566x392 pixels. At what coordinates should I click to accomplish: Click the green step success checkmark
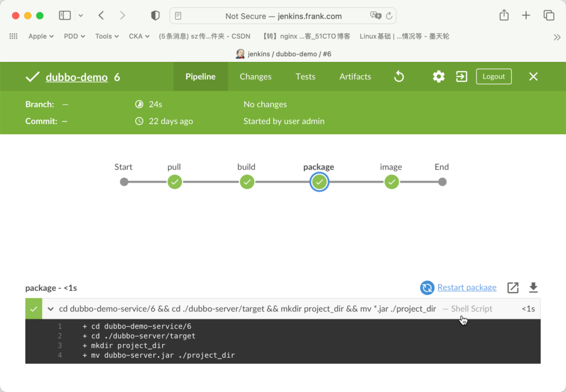[x=34, y=309]
